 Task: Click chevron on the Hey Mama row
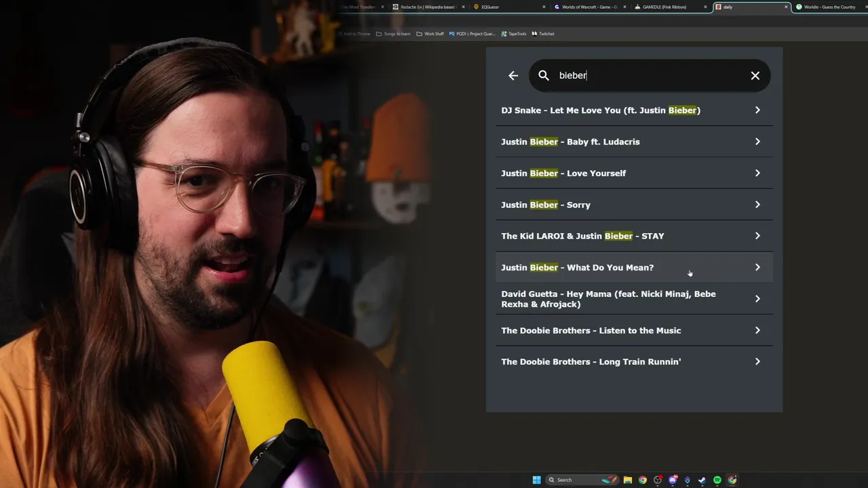click(x=757, y=298)
